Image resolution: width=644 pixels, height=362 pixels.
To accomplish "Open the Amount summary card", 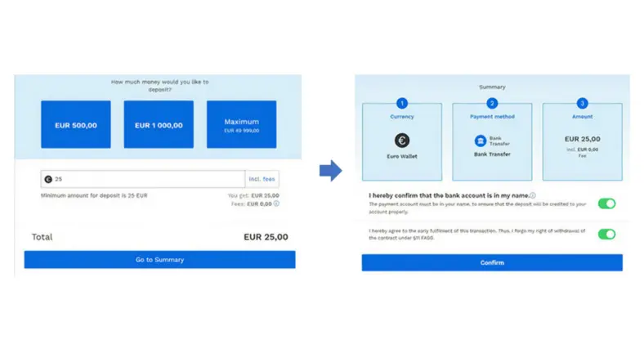I will (x=583, y=141).
